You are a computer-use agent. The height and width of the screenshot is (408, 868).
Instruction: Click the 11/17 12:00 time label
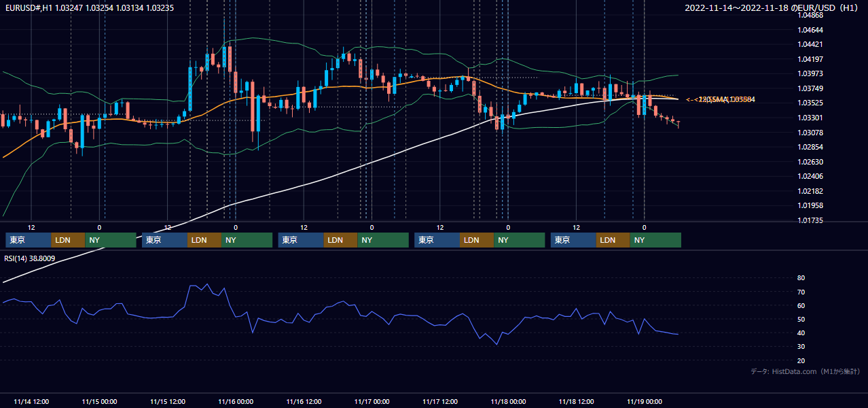[x=440, y=401]
